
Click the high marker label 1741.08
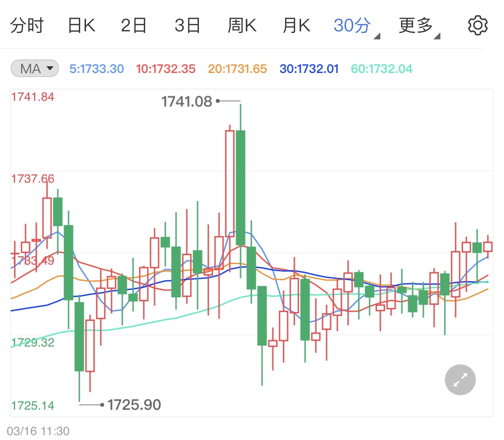click(186, 102)
